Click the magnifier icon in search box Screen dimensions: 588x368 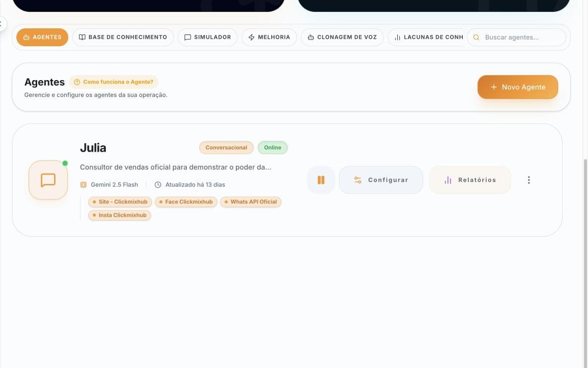[476, 37]
